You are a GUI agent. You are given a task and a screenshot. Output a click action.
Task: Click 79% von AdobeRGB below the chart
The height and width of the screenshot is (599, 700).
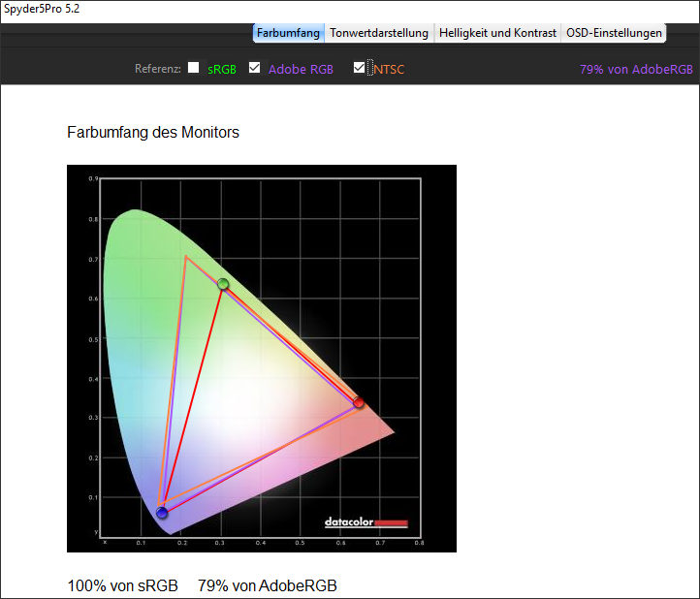268,586
